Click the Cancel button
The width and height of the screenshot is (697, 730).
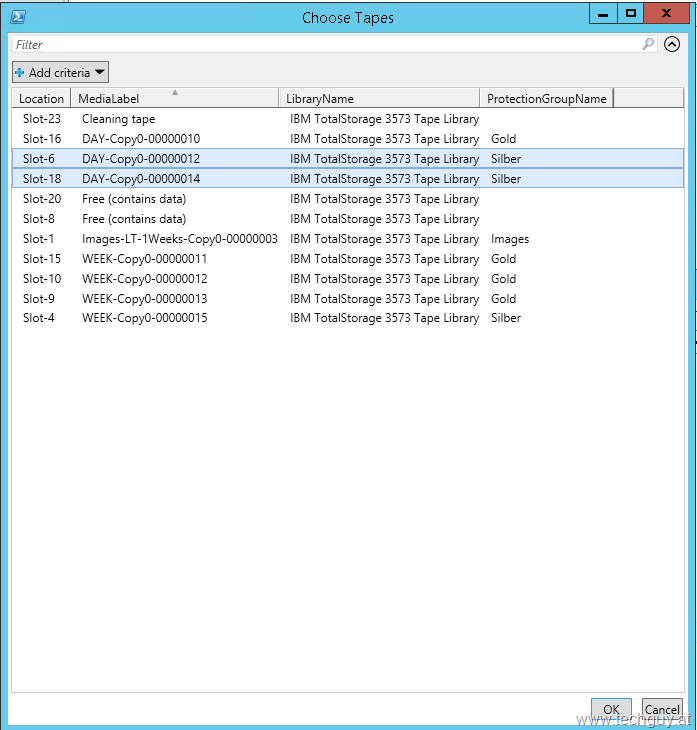[x=662, y=710]
